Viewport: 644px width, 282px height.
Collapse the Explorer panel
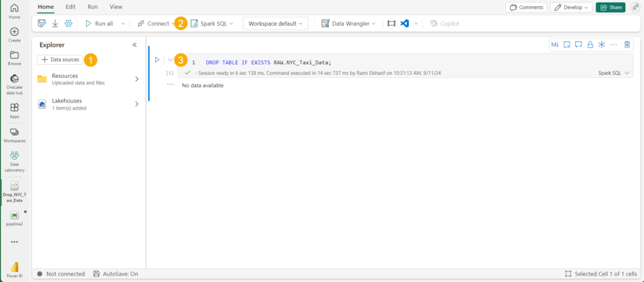pyautogui.click(x=134, y=45)
